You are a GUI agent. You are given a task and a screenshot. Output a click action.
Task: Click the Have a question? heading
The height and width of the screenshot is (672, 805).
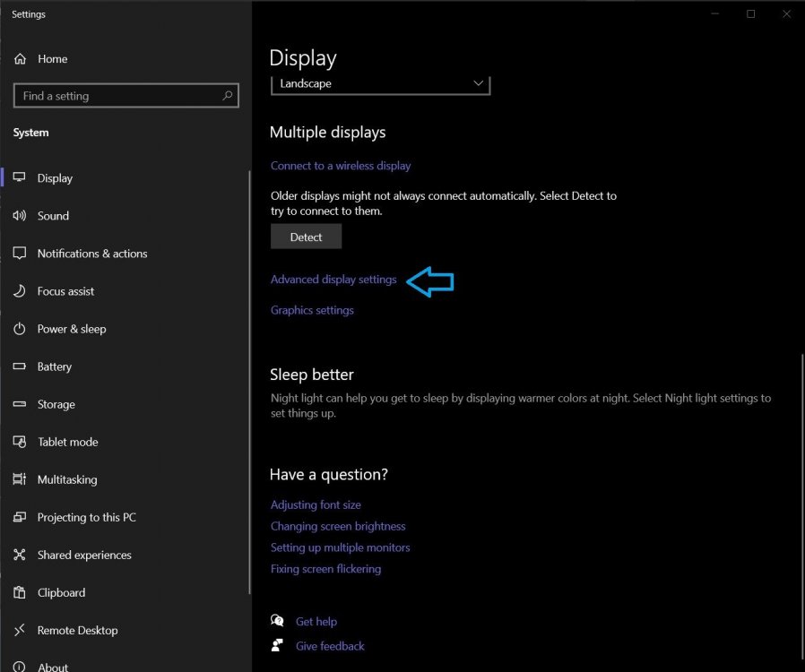pyautogui.click(x=329, y=475)
